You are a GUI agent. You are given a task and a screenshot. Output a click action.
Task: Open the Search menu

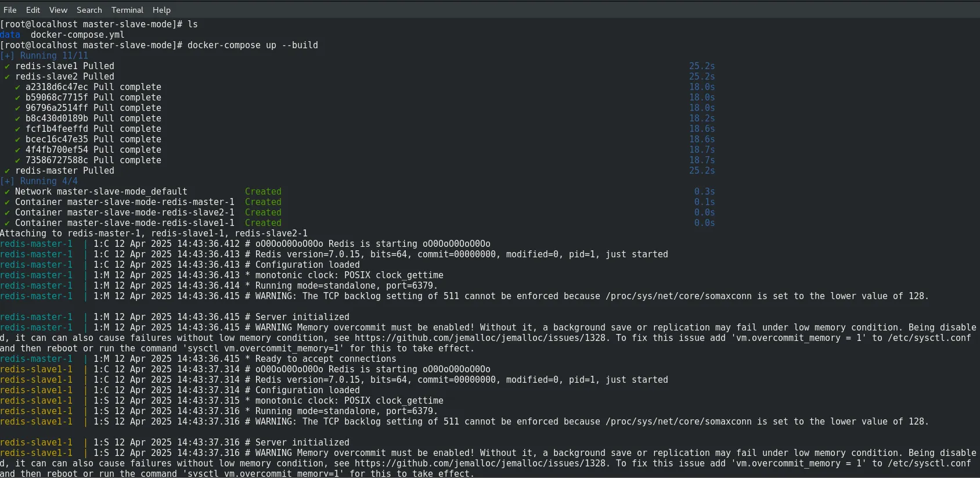[89, 10]
